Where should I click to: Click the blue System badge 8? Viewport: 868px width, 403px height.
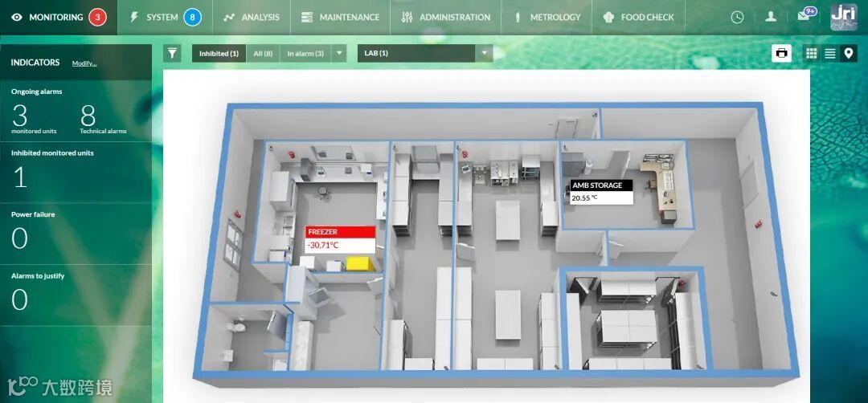pos(193,17)
